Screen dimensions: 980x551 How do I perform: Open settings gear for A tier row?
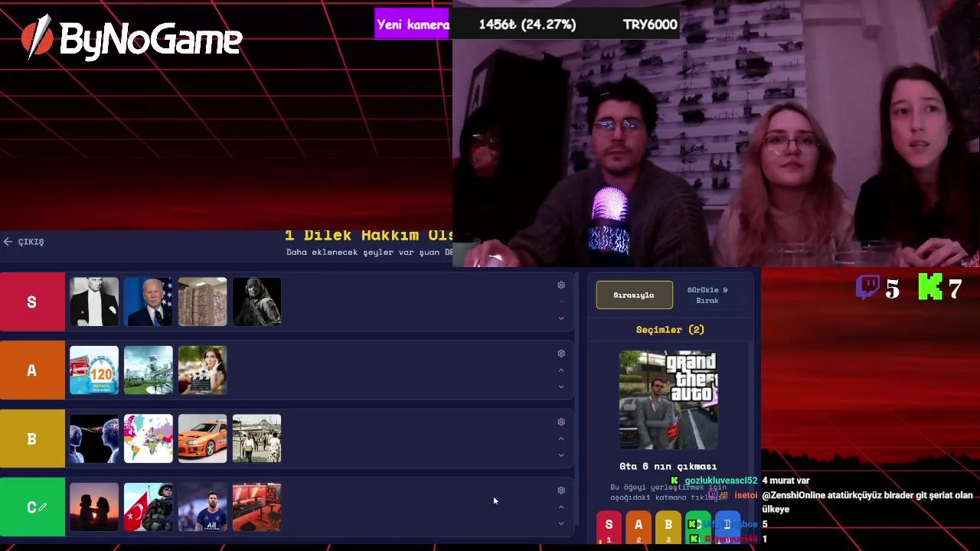[561, 354]
